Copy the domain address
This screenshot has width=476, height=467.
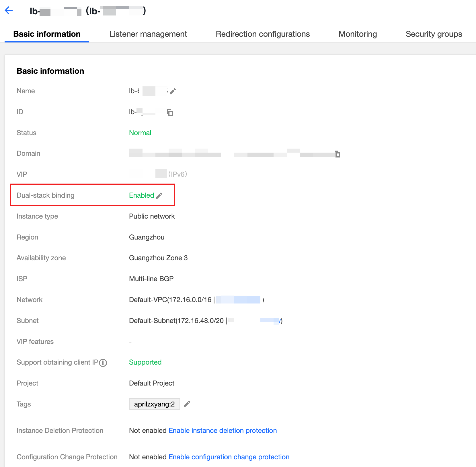[x=338, y=154]
